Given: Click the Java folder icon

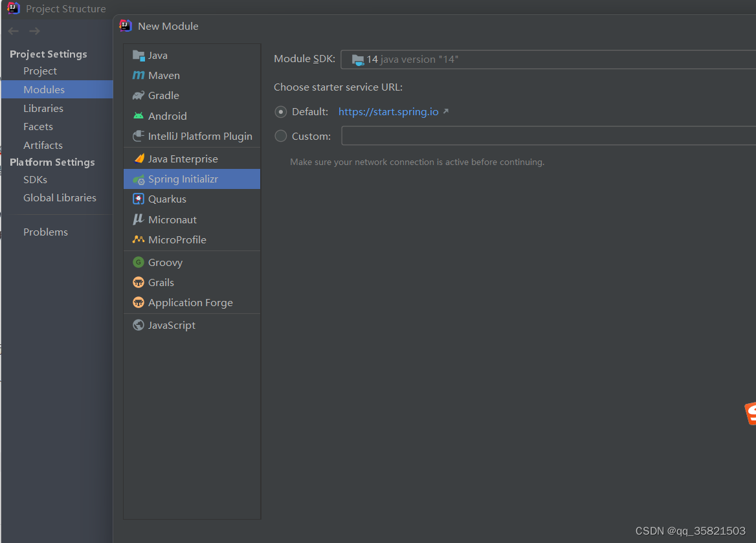Looking at the screenshot, I should (x=139, y=56).
